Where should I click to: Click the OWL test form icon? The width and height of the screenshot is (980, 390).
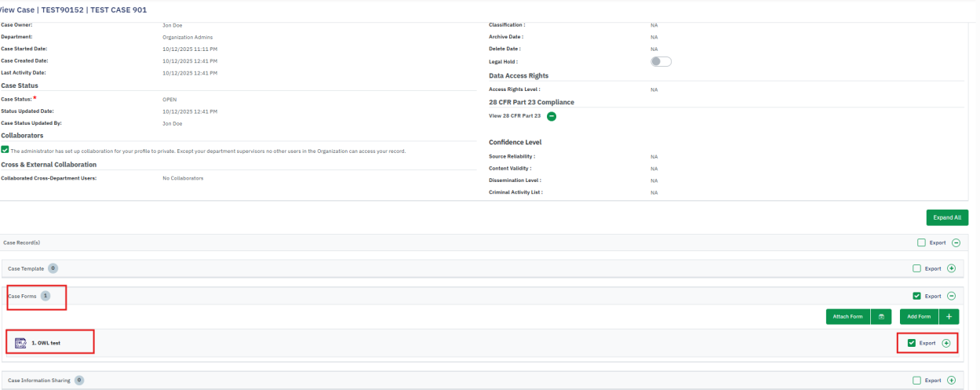(21, 343)
